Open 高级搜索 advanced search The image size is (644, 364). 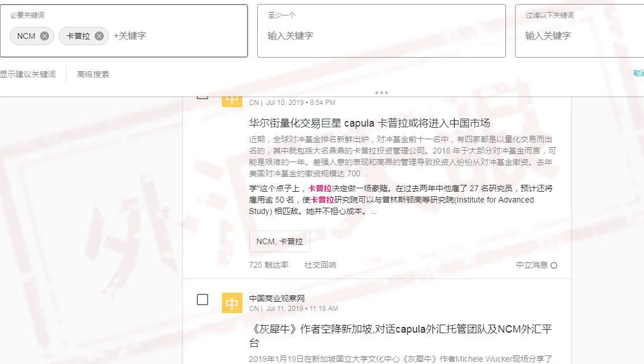pyautogui.click(x=93, y=74)
